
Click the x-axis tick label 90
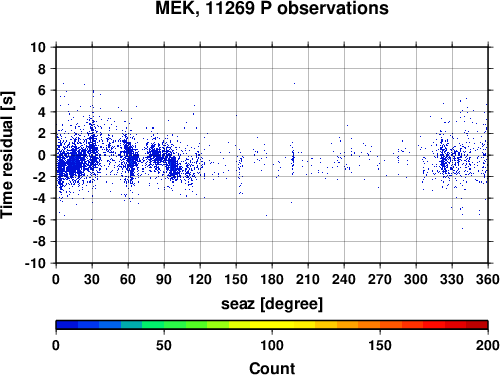click(164, 279)
